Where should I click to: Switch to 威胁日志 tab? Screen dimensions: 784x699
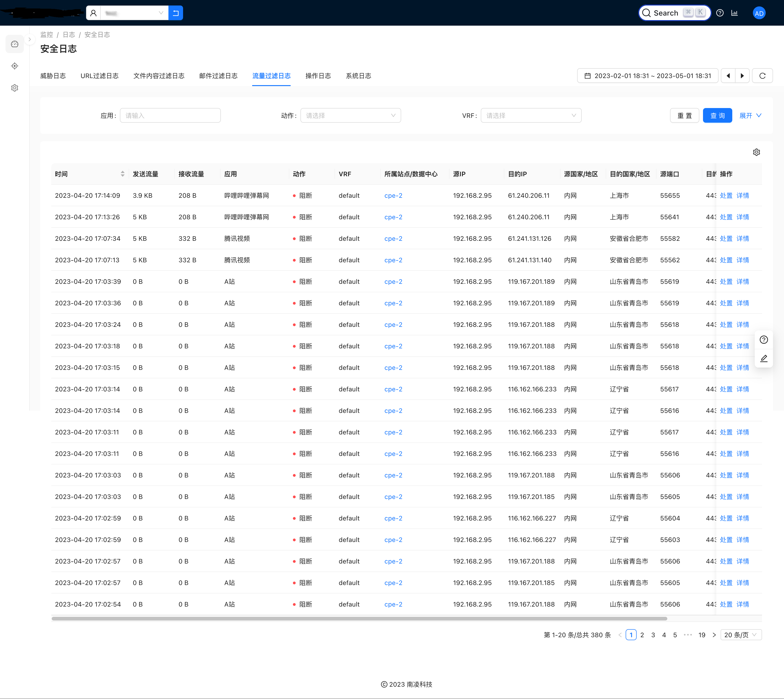coord(53,76)
